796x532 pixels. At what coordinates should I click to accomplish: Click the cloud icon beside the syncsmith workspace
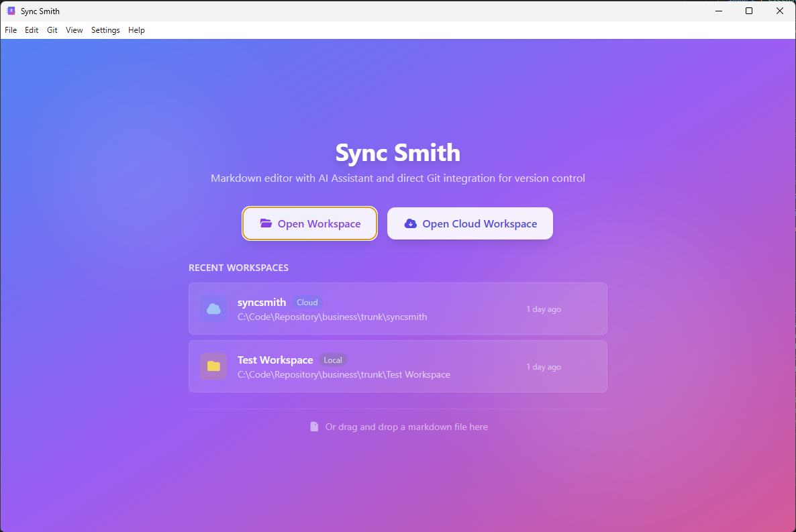coord(213,309)
